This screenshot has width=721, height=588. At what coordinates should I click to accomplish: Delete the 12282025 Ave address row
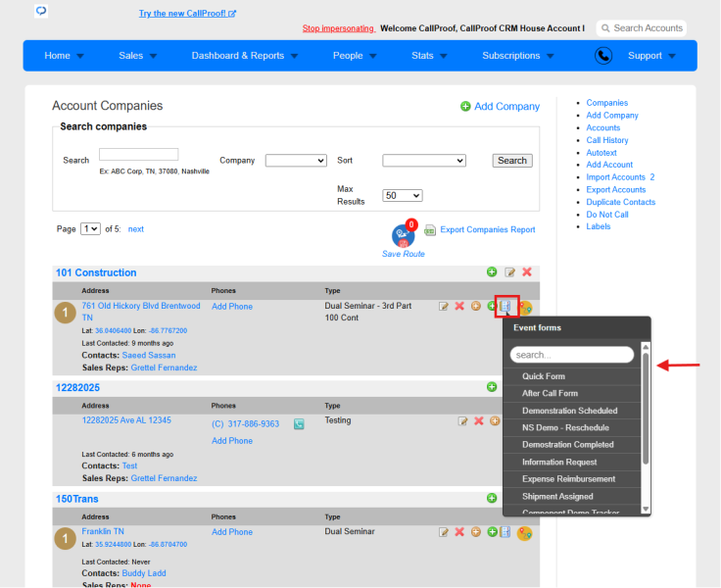479,420
